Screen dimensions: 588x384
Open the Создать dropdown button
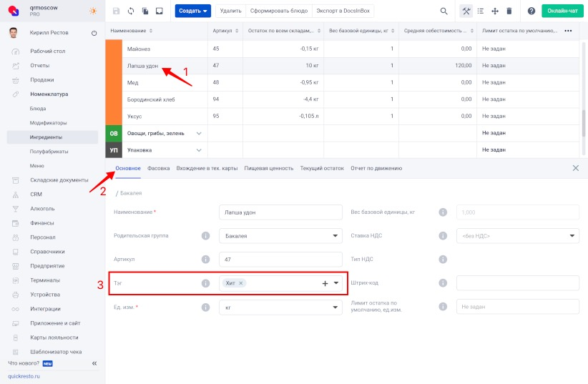click(192, 11)
